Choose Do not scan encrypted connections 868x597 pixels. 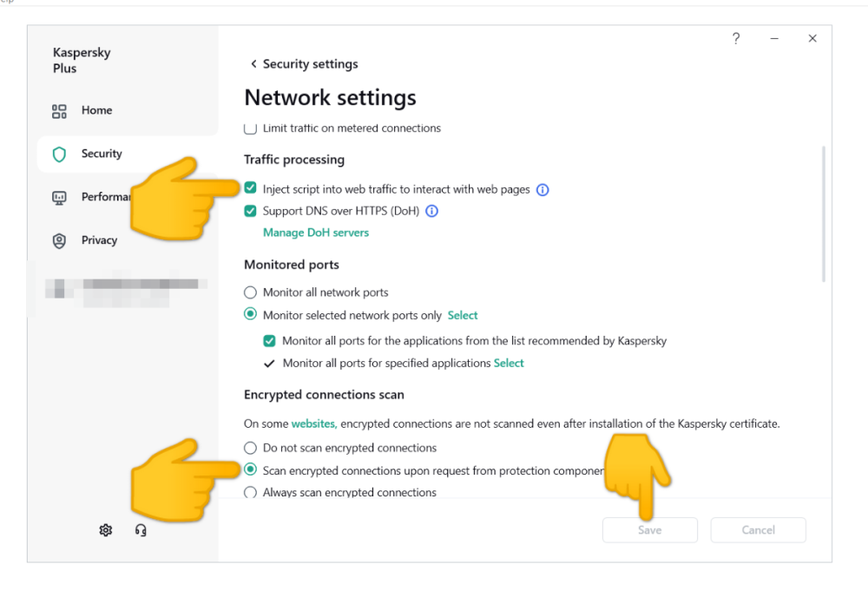tap(251, 449)
